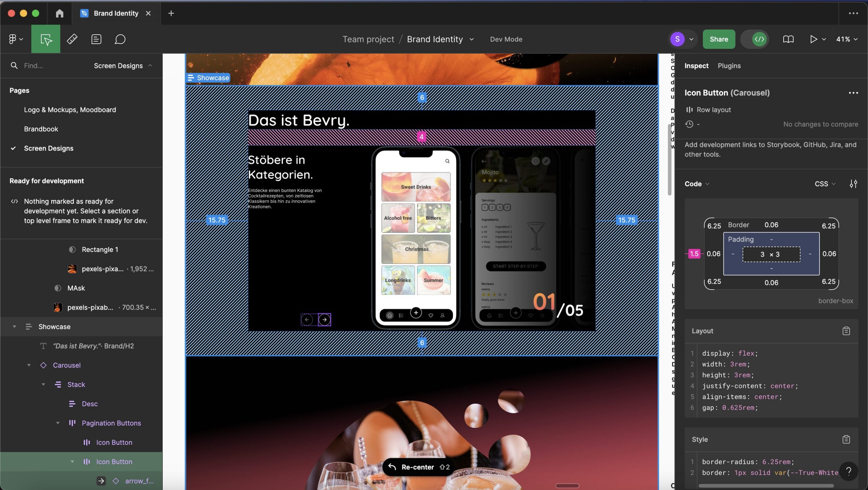Click the canvas vertical scrollbar

coord(669,159)
